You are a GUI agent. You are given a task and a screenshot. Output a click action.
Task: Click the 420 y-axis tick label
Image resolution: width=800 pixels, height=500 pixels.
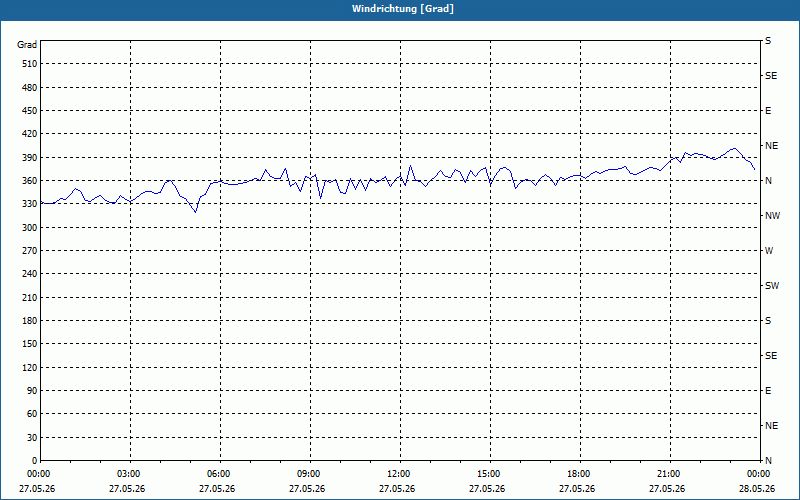[30, 134]
